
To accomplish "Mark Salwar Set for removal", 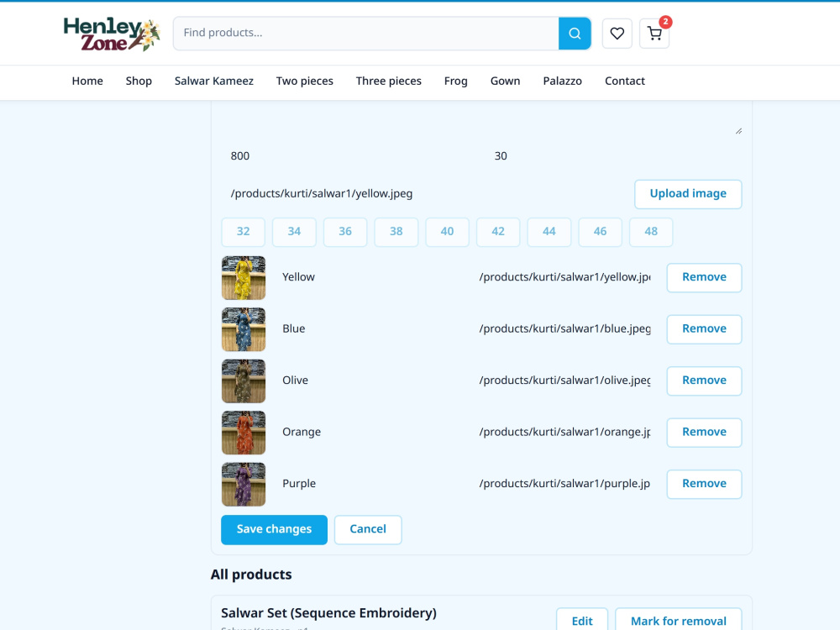I will [x=678, y=621].
